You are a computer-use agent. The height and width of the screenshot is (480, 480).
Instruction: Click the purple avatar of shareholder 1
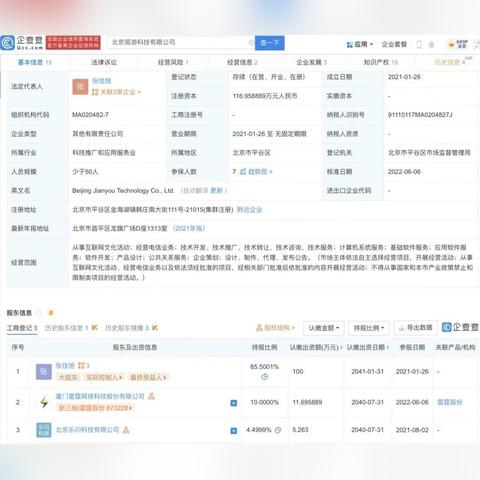coord(44,372)
